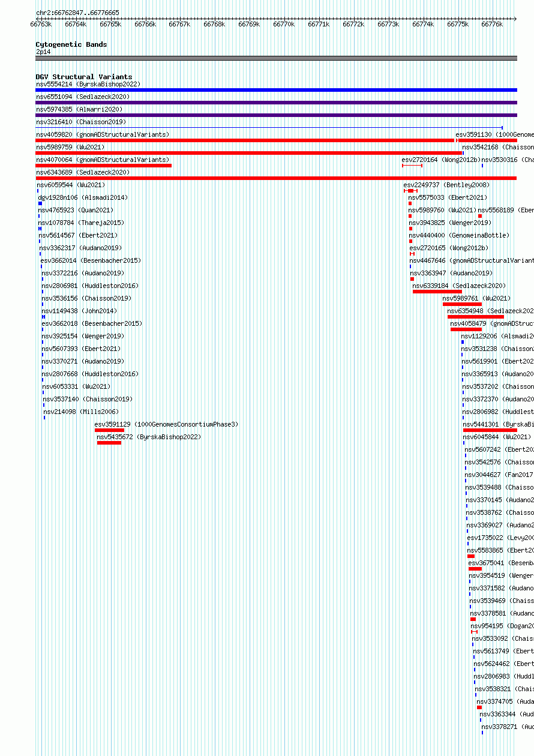Click the nsv6059544 (Wu2021) label

coord(71,185)
